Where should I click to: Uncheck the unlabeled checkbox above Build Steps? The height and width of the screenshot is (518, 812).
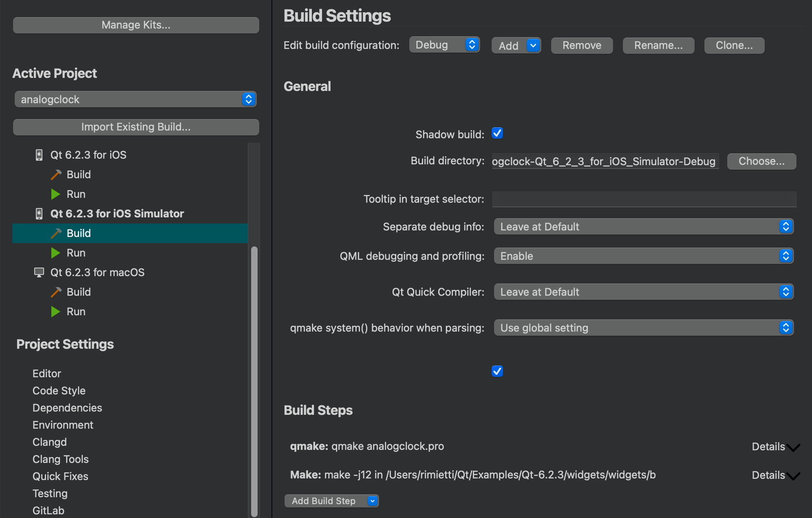click(x=497, y=371)
